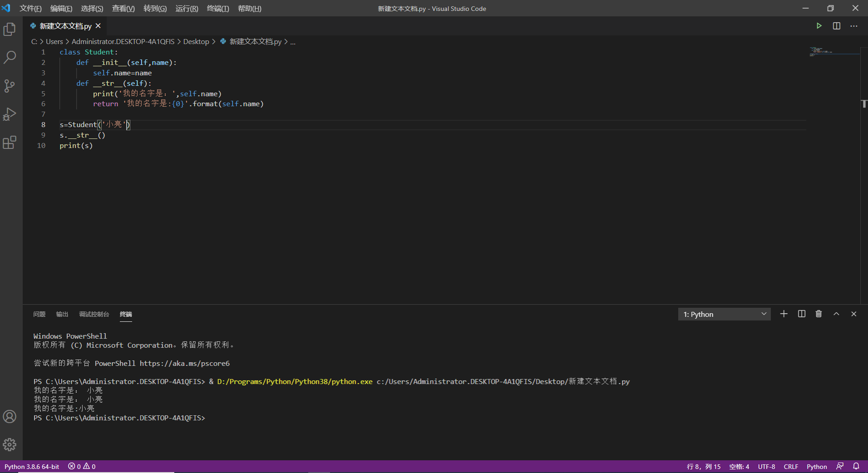
Task: Click the terminal prompt line at bottom
Action: tap(119, 418)
